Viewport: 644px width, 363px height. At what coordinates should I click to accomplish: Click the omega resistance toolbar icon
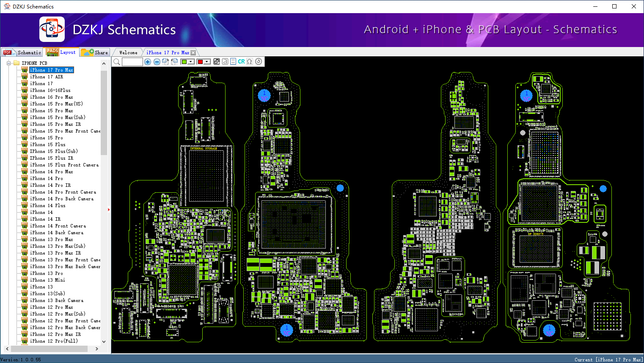[250, 61]
